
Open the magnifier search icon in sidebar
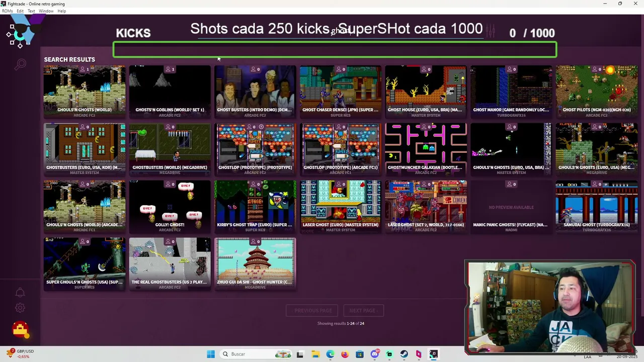pos(20,64)
